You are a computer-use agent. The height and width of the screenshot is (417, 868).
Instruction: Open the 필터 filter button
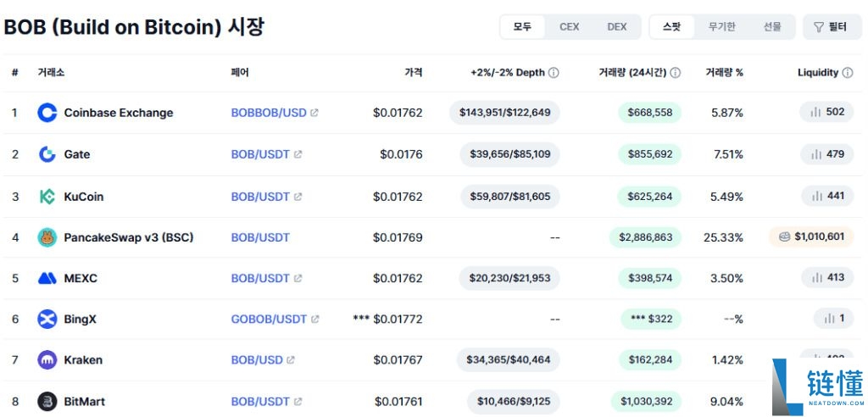coord(831,27)
